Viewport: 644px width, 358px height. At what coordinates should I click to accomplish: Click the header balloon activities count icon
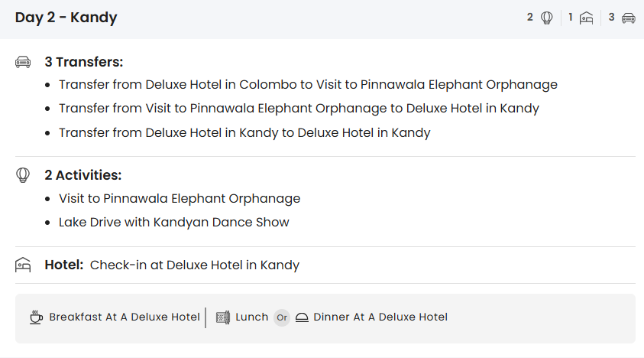point(547,18)
